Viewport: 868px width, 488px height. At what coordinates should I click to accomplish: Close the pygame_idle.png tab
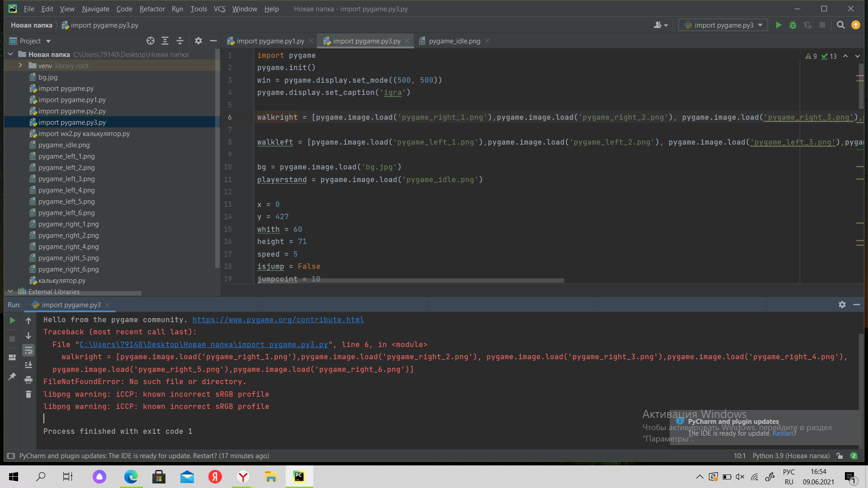(x=487, y=41)
